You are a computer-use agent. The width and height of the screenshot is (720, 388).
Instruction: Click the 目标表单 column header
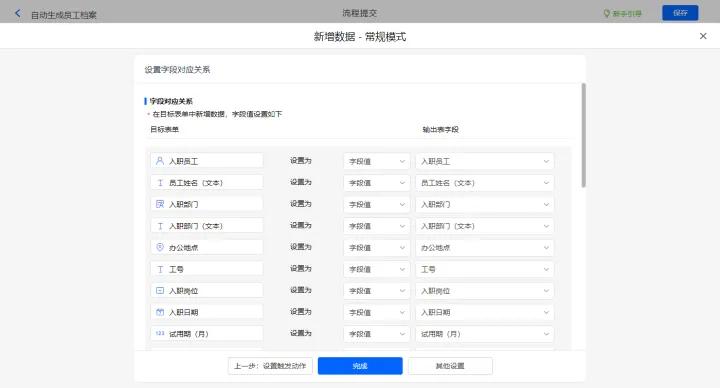164,129
